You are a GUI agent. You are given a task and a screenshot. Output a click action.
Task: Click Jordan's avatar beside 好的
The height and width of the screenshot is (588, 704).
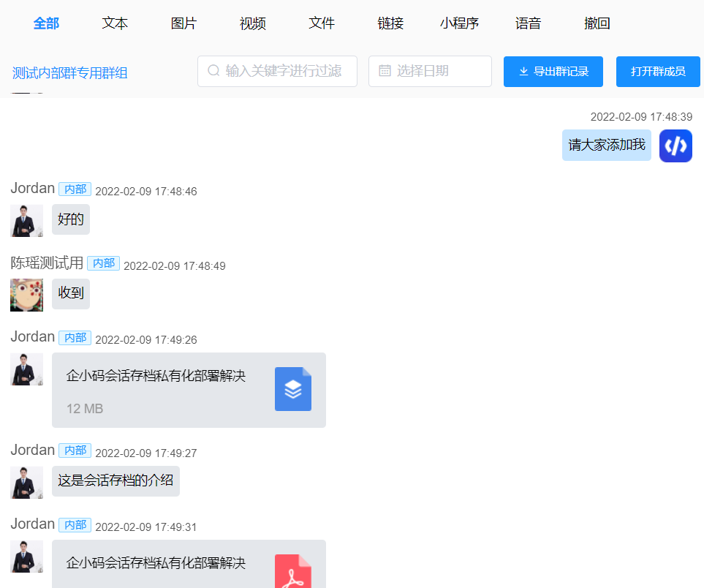click(26, 221)
